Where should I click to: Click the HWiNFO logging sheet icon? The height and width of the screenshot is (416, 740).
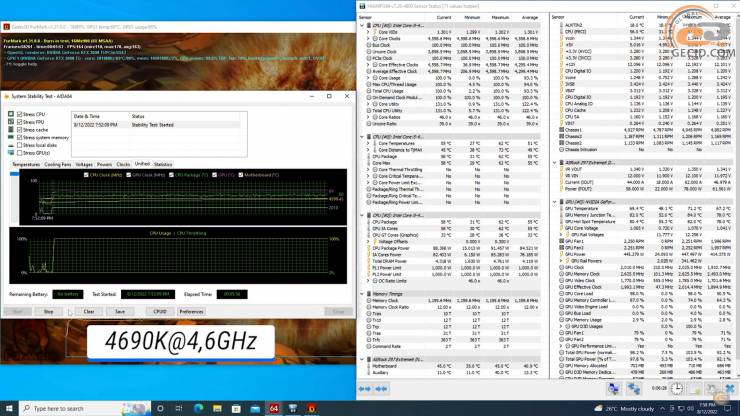tap(695, 389)
